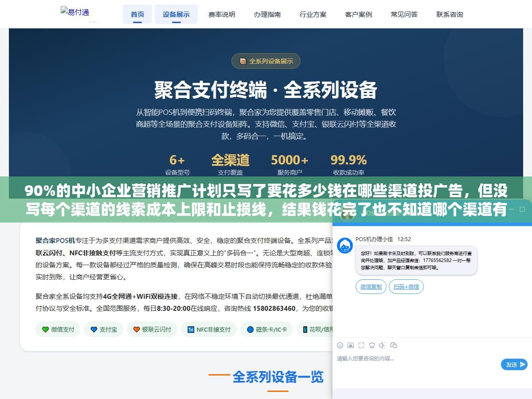The image size is (532, 399).
Task: Go to 联系咨询 page
Action: pyautogui.click(x=450, y=14)
